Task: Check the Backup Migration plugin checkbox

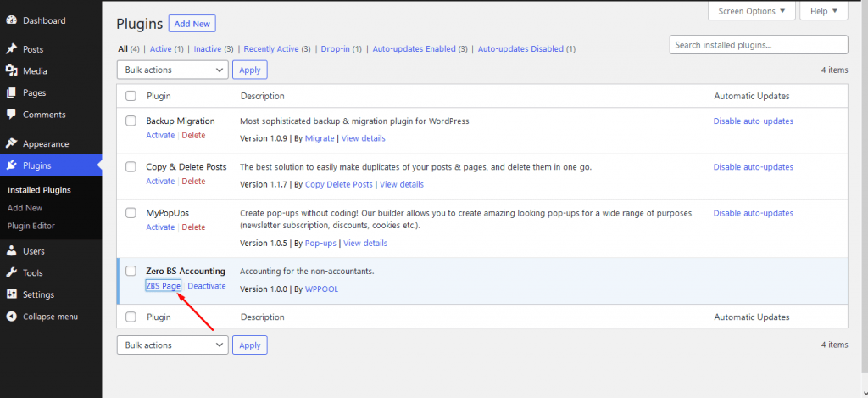Action: coord(131,121)
